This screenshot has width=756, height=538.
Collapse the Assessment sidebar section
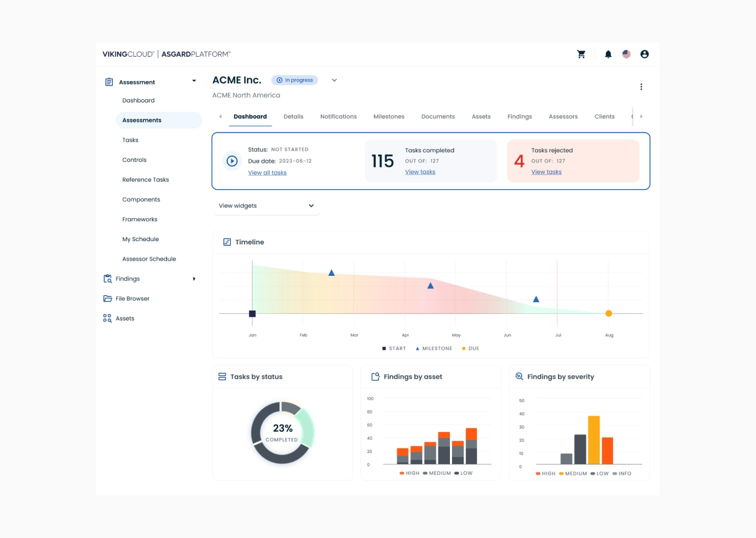click(x=194, y=81)
